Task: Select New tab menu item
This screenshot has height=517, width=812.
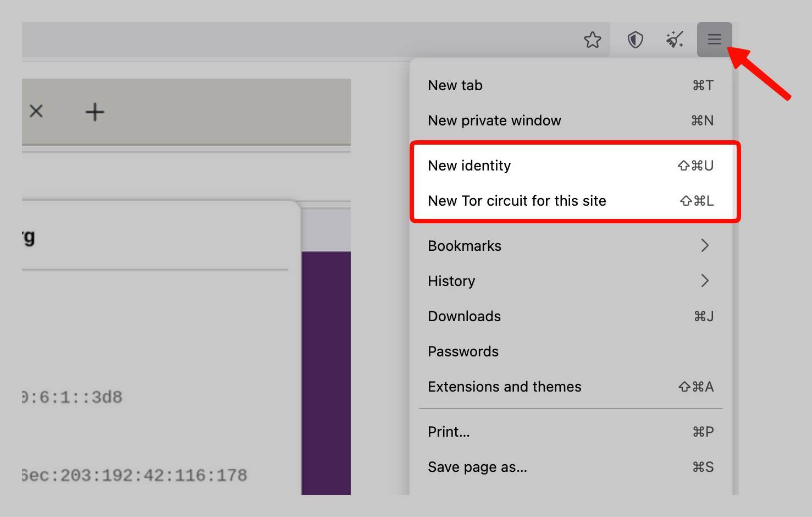Action: (x=455, y=85)
